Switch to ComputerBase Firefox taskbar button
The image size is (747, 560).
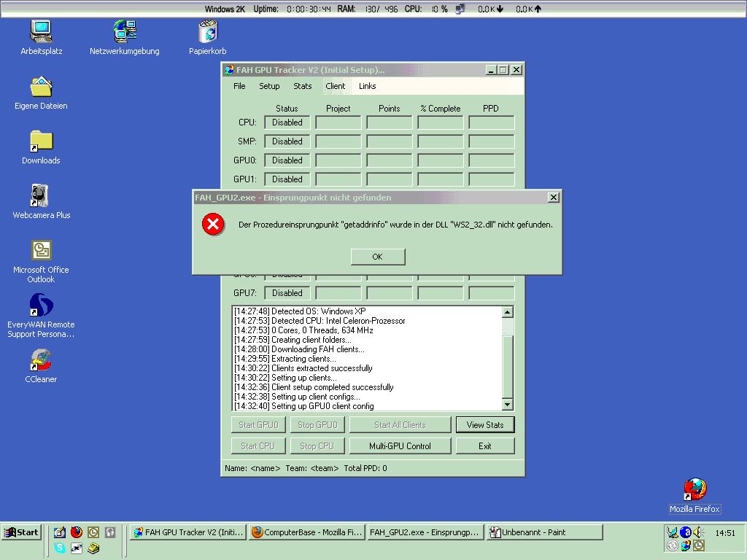tap(307, 532)
